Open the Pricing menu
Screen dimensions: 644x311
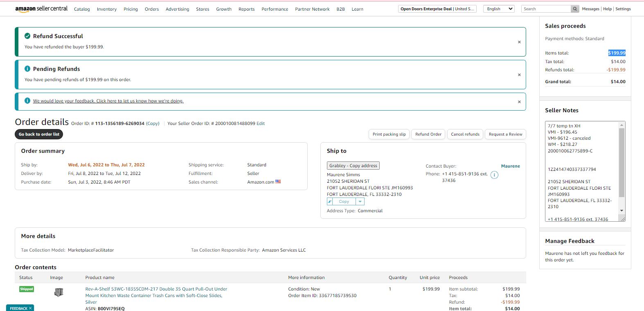tap(131, 9)
